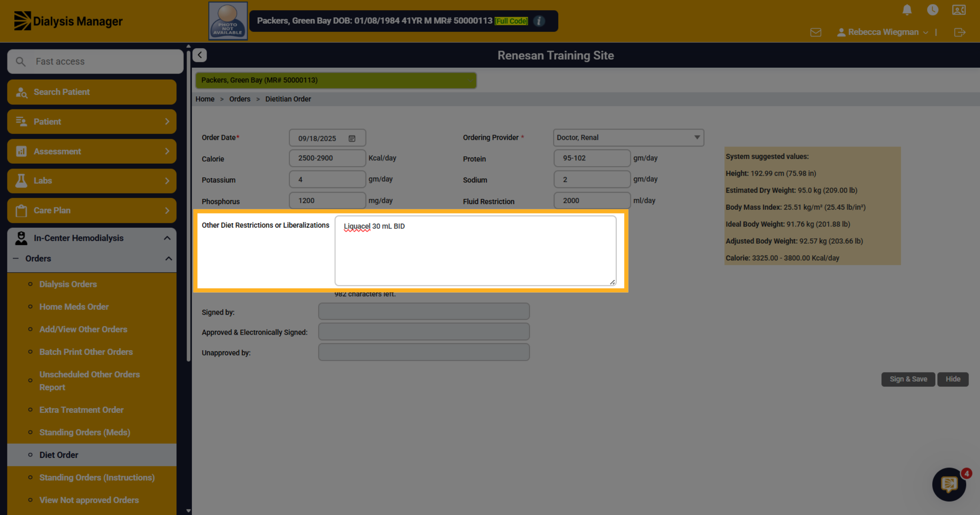Open Unscheduled Other Orders Report

pos(89,381)
